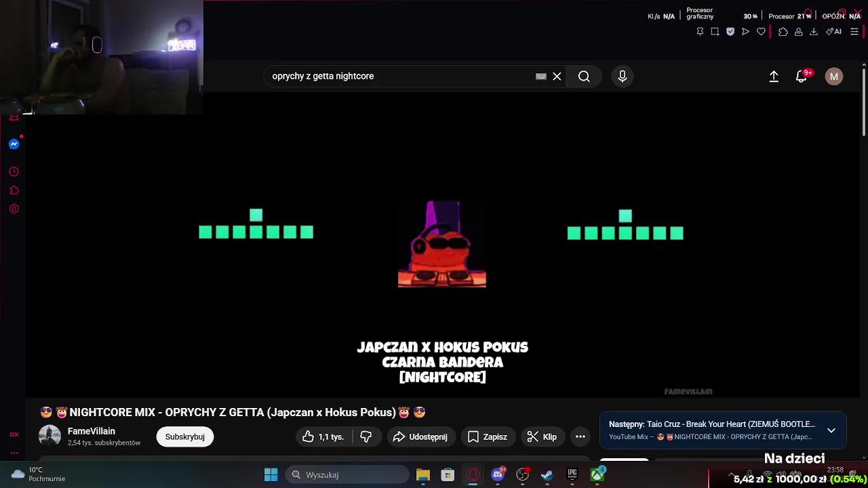Open the video more actions three-dots

tap(580, 437)
